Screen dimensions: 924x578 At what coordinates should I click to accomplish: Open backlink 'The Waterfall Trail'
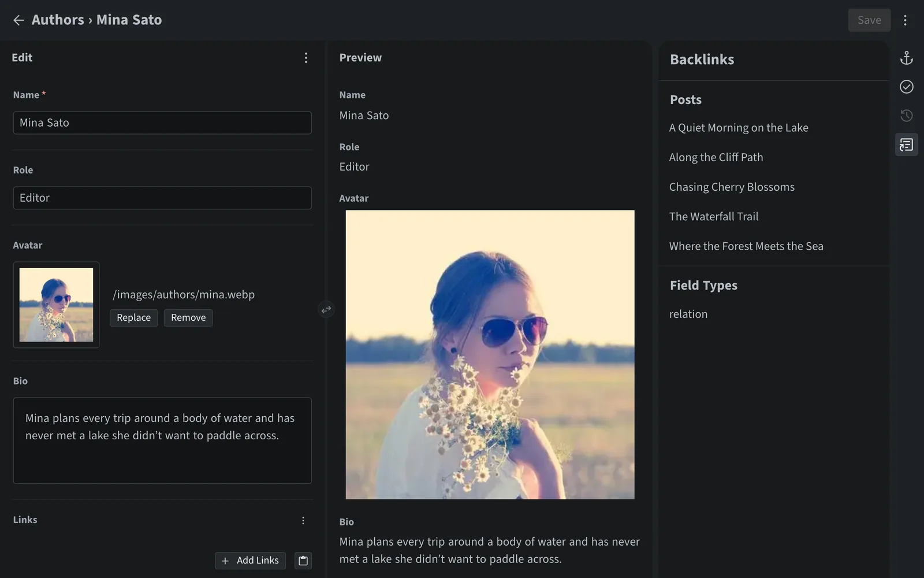(x=714, y=216)
